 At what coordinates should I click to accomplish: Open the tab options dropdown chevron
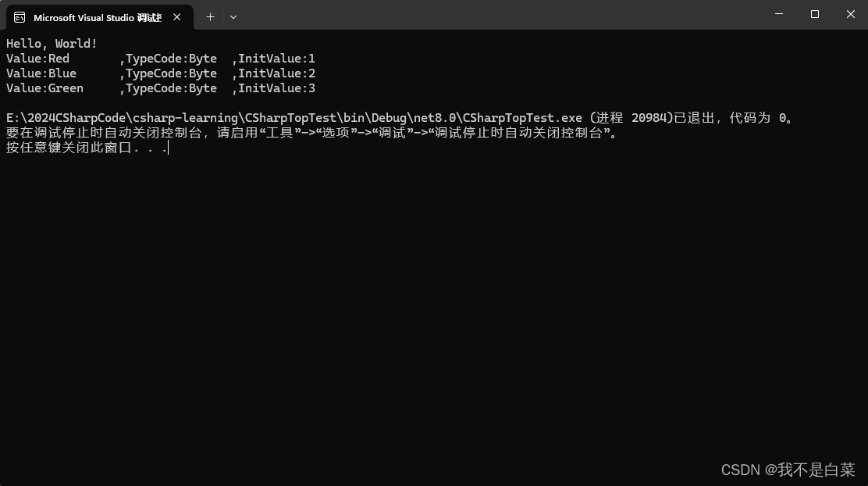click(x=233, y=16)
